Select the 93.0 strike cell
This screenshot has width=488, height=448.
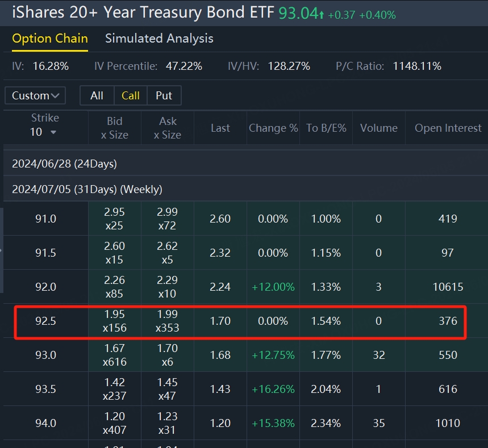point(45,355)
